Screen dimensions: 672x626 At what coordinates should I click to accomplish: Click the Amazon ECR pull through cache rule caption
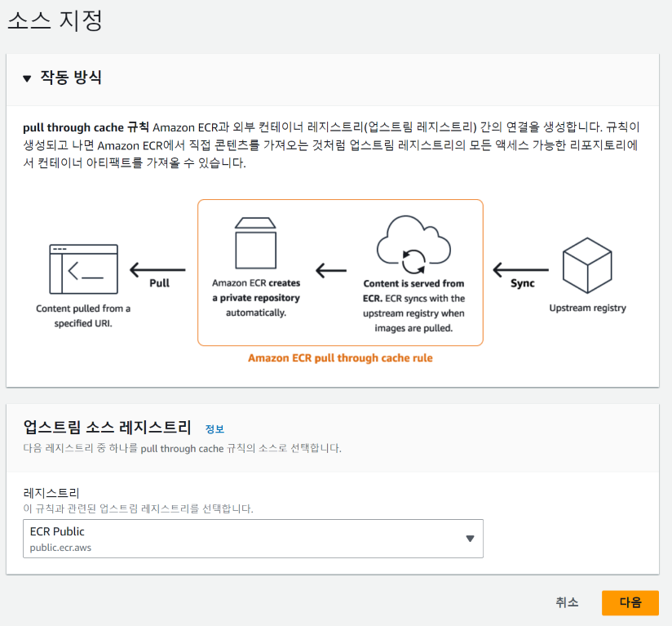point(340,358)
